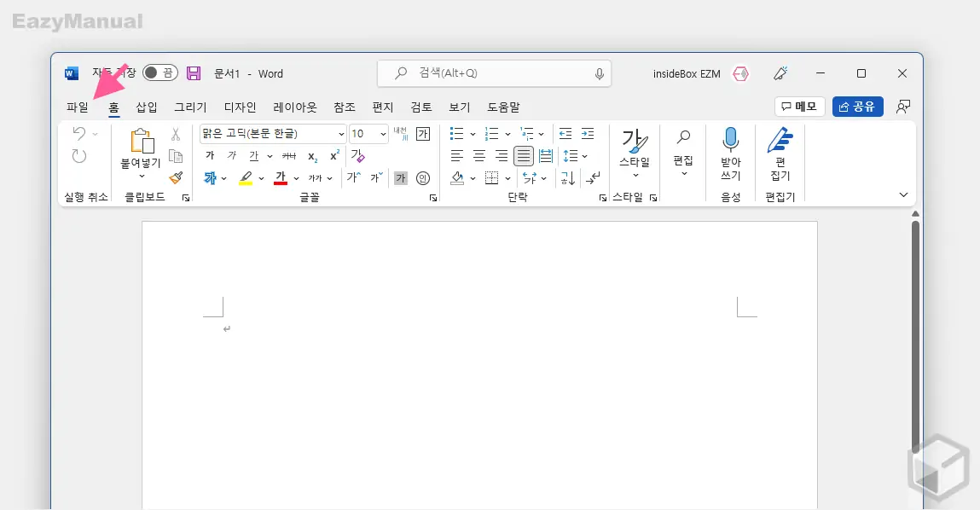Image resolution: width=980 pixels, height=510 pixels.
Task: Open the 단락 dialog launcher
Action: (x=602, y=198)
